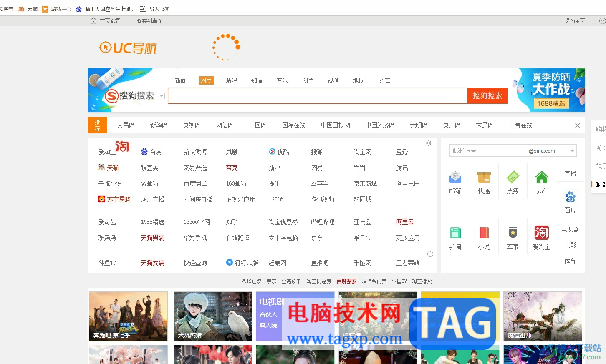This screenshot has height=364, width=606.
Task: Open the 快递 parcel icon
Action: point(484,178)
